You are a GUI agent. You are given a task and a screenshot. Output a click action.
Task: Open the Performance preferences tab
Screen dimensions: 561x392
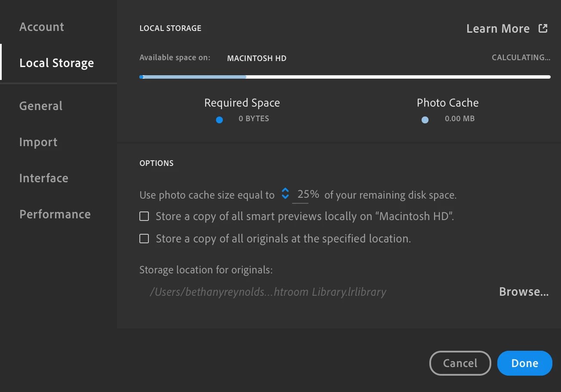55,214
